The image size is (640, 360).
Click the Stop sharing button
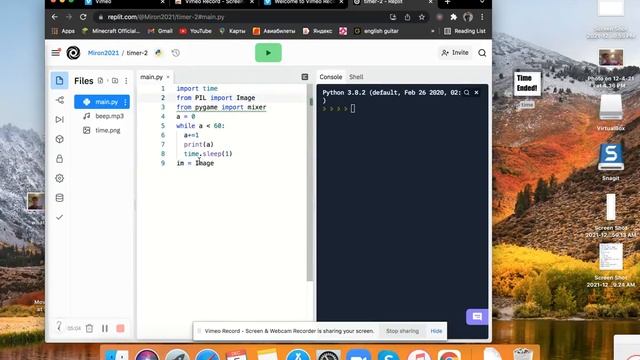pos(402,331)
